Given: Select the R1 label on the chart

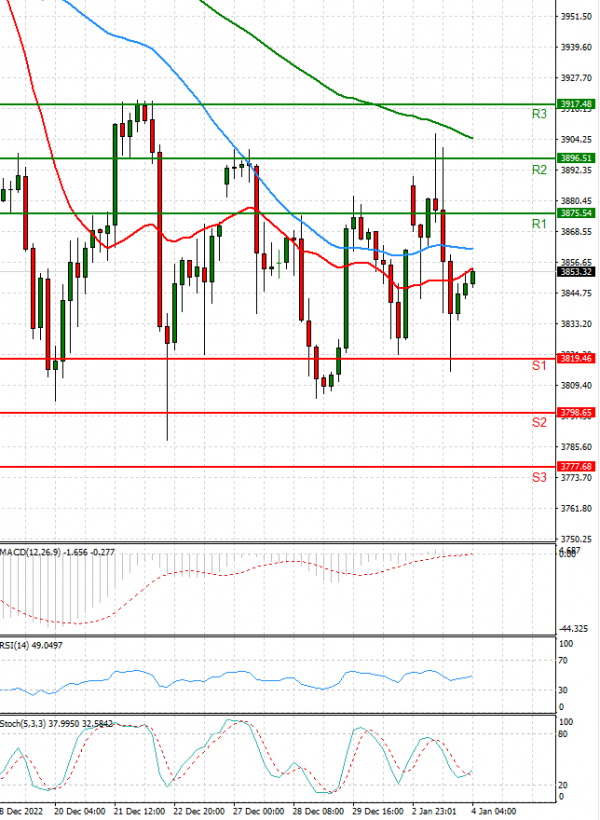Looking at the screenshot, I should point(539,224).
